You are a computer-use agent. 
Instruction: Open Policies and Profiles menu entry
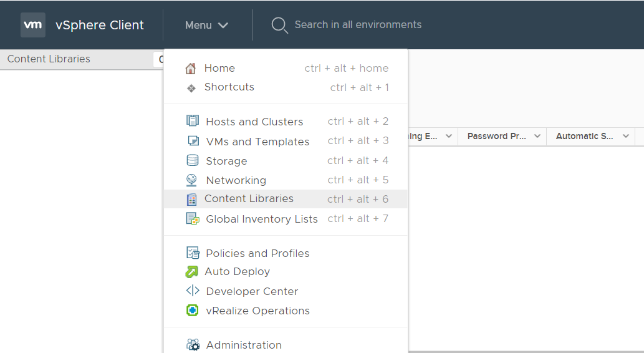(257, 253)
